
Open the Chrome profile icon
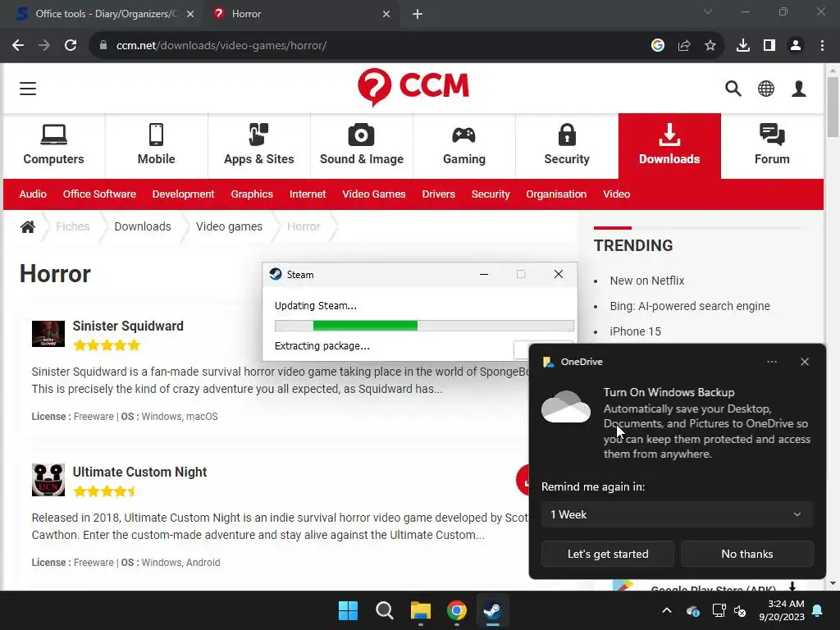[796, 46]
